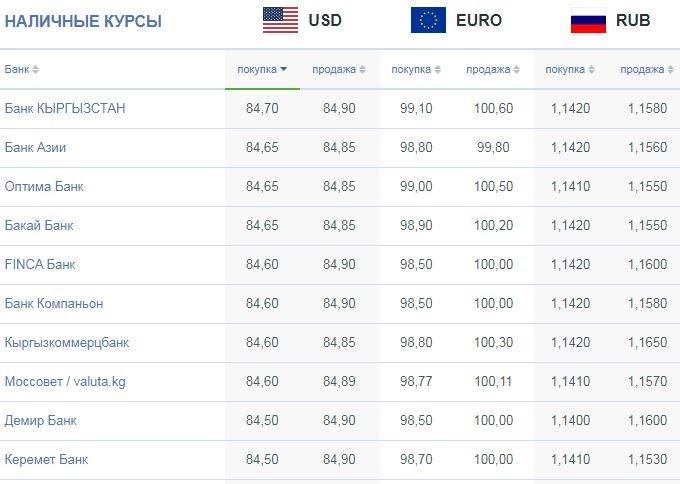This screenshot has width=680, height=484.
Task: Open Банк Азии link
Action: point(35,147)
